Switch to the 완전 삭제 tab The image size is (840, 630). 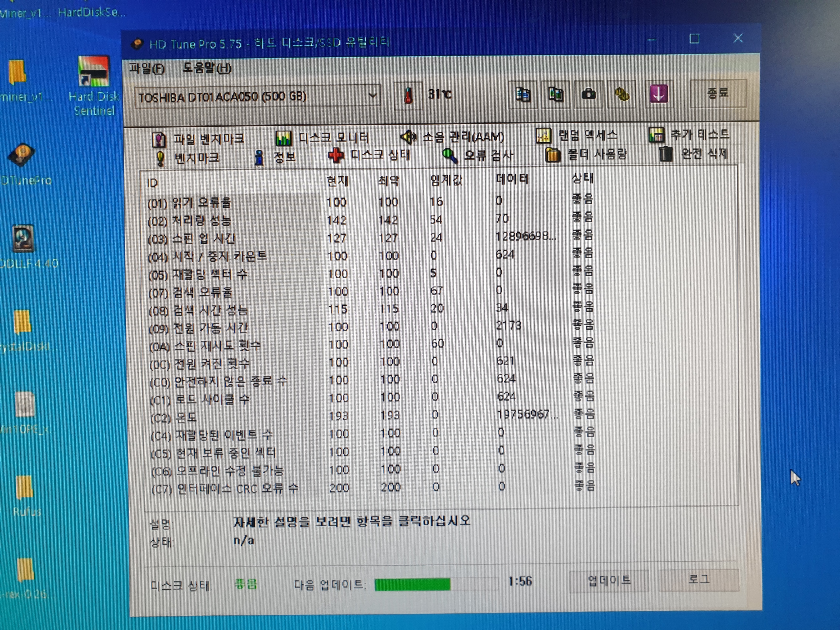tap(693, 153)
